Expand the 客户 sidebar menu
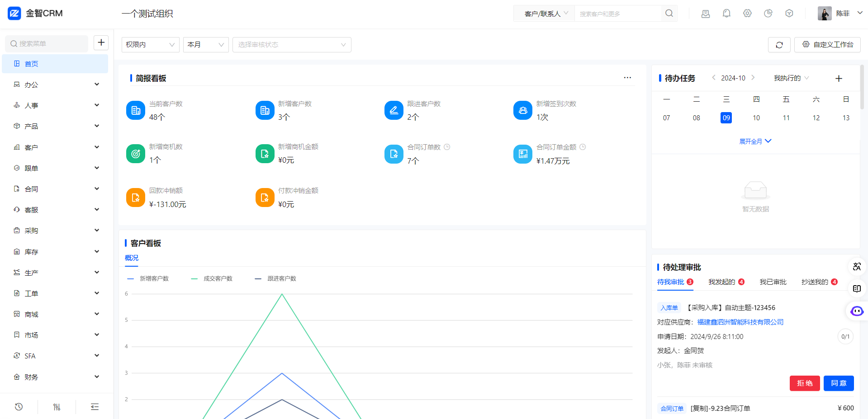 pos(55,147)
